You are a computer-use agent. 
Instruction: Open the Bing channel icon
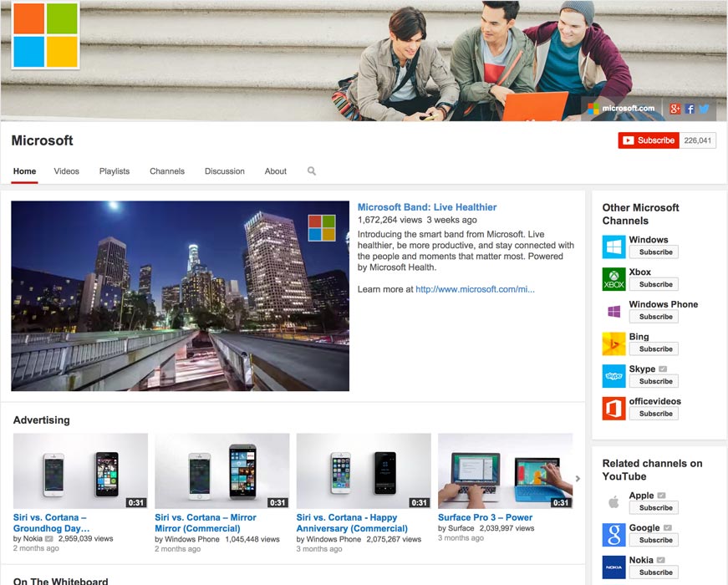click(x=613, y=343)
